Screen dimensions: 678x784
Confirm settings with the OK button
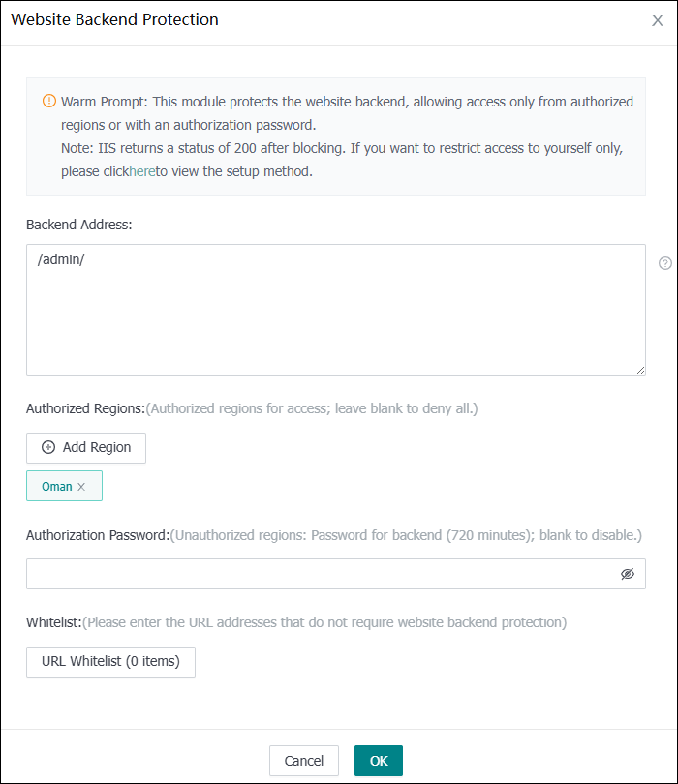(x=379, y=761)
